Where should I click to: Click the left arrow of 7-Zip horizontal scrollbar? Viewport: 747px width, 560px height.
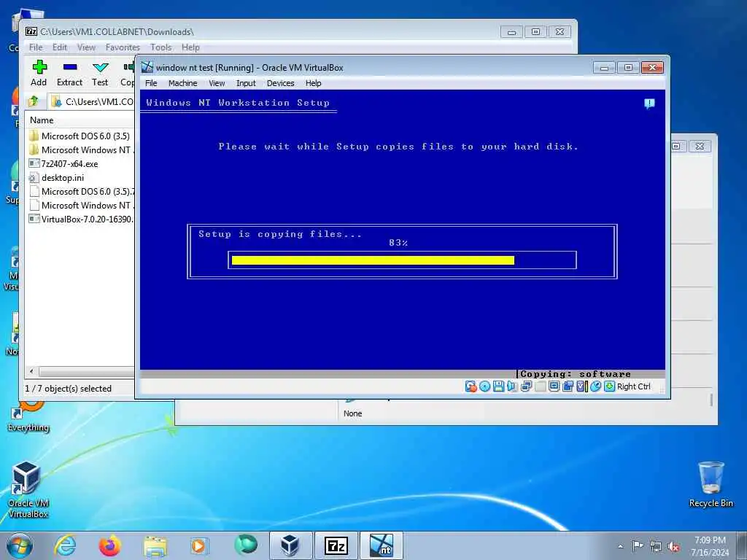point(31,371)
